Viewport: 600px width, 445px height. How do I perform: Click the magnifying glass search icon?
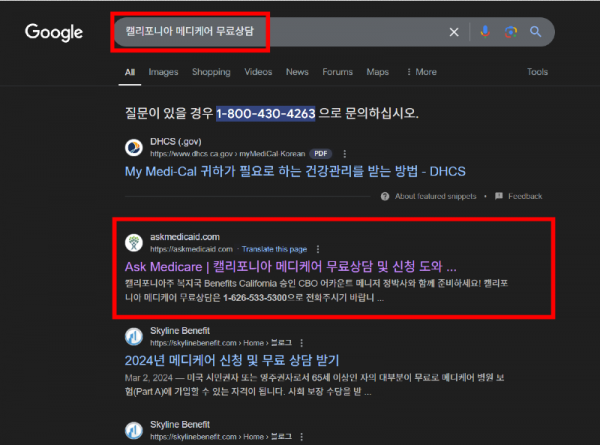(536, 32)
